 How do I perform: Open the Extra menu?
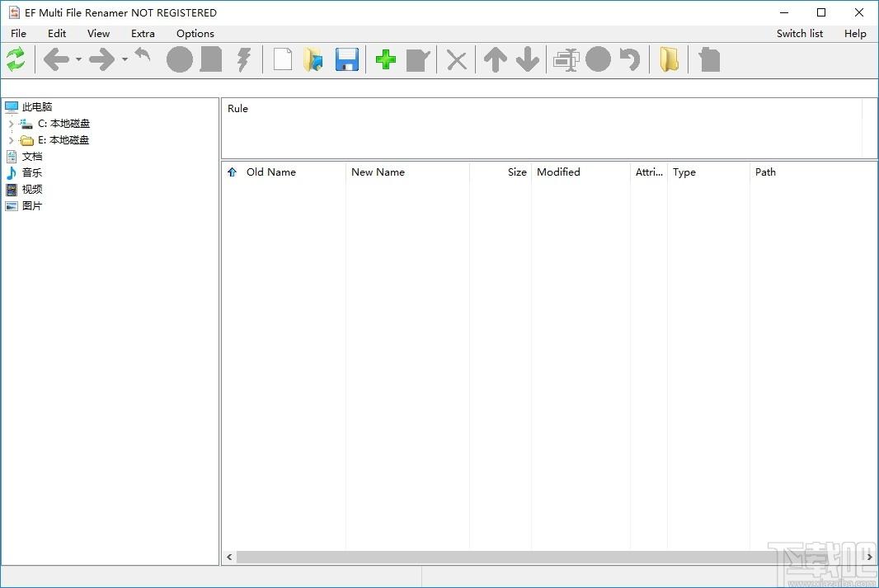pyautogui.click(x=143, y=34)
